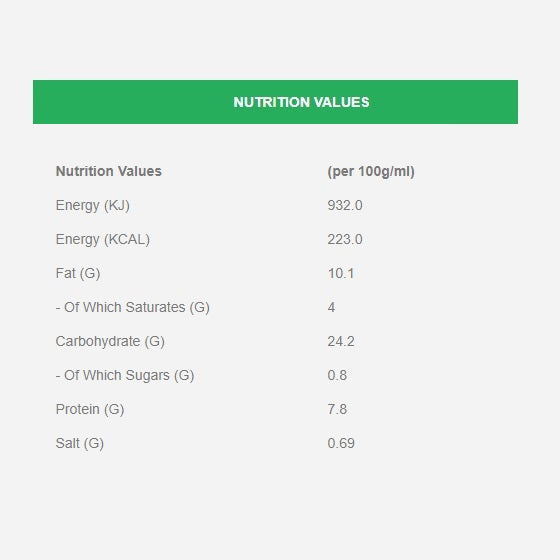Click the 932.0 energy value
This screenshot has height=560, width=560.
point(345,205)
